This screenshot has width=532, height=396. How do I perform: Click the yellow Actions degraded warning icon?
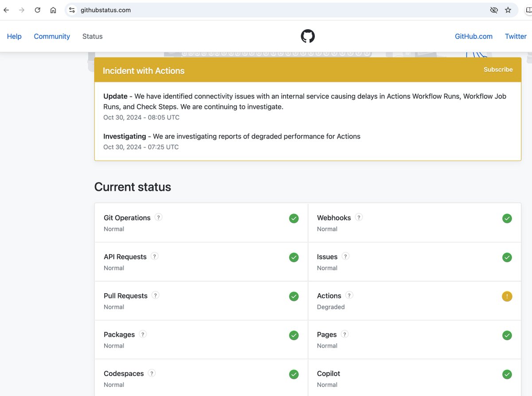point(507,296)
